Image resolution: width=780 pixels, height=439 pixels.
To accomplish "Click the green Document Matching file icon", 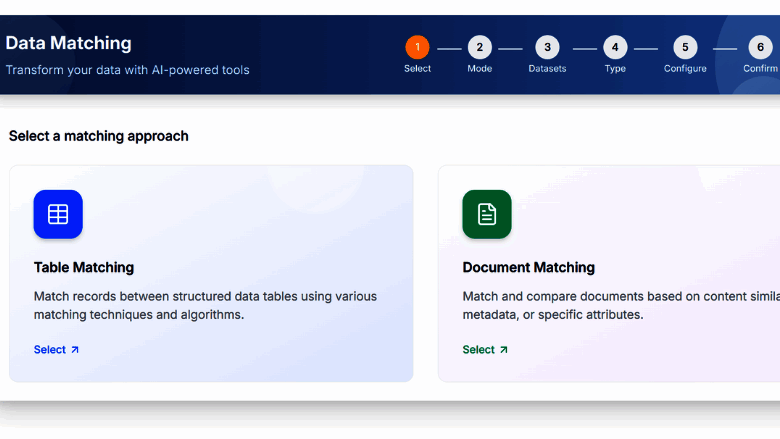I will [x=487, y=214].
